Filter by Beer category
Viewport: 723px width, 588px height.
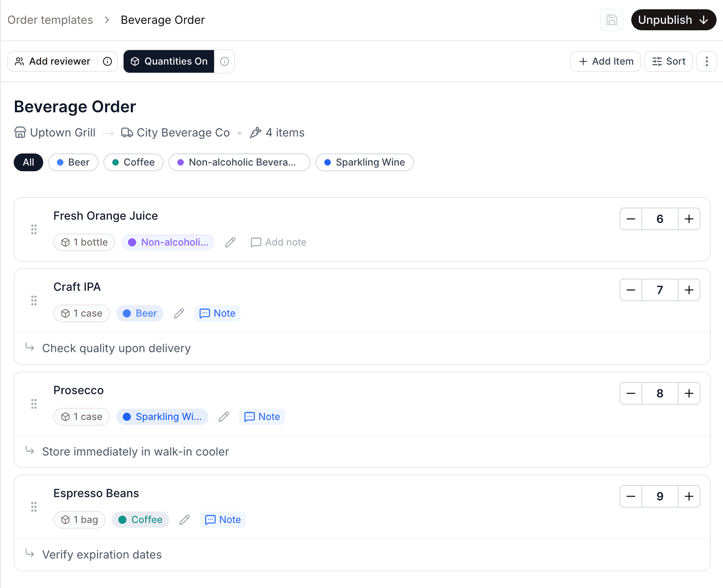click(x=73, y=162)
